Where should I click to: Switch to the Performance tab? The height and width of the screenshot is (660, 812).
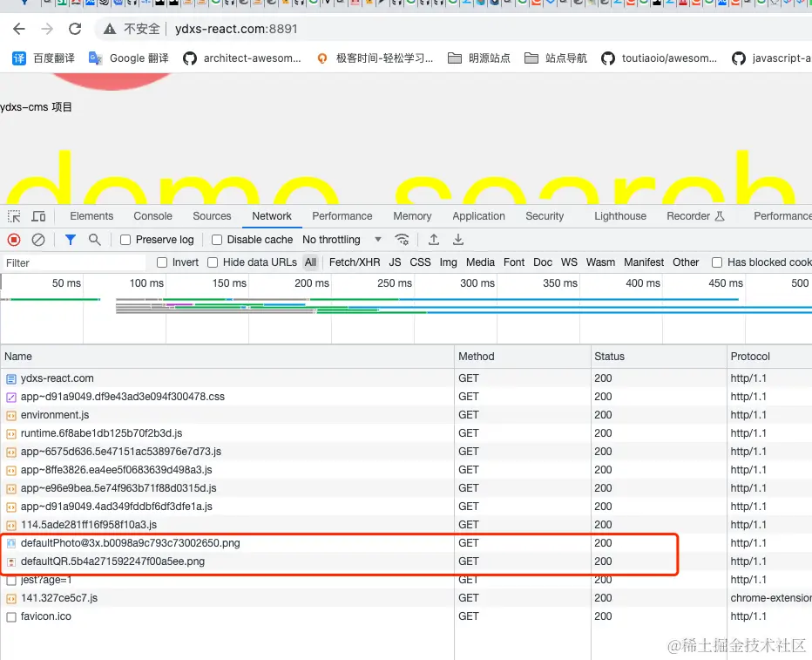click(x=342, y=216)
